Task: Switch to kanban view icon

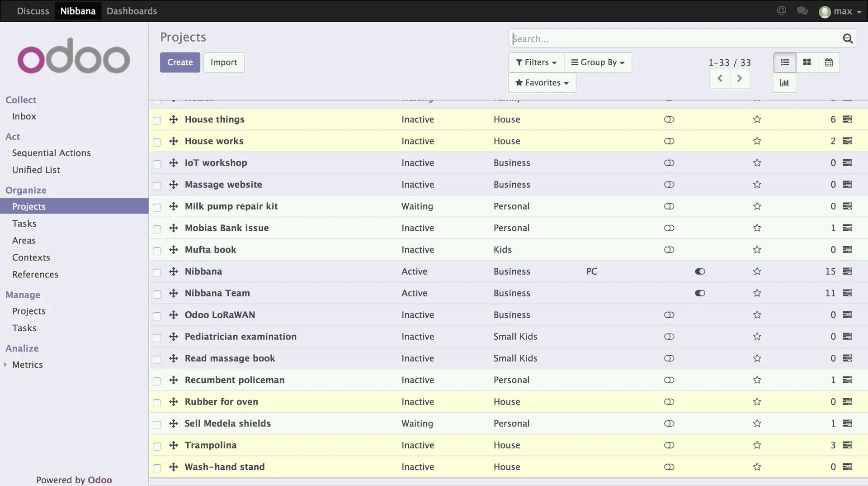Action: tap(807, 62)
